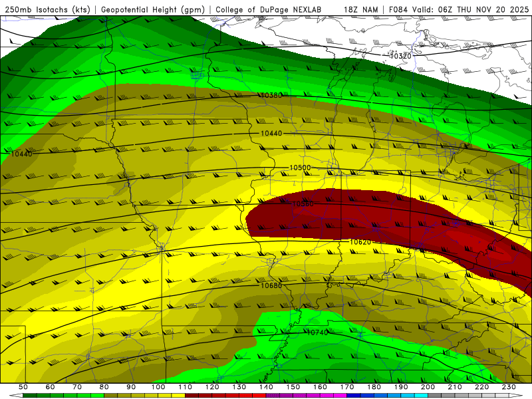Select the 10500 height contour label
Image resolution: width=532 pixels, height=399 pixels.
(300, 168)
